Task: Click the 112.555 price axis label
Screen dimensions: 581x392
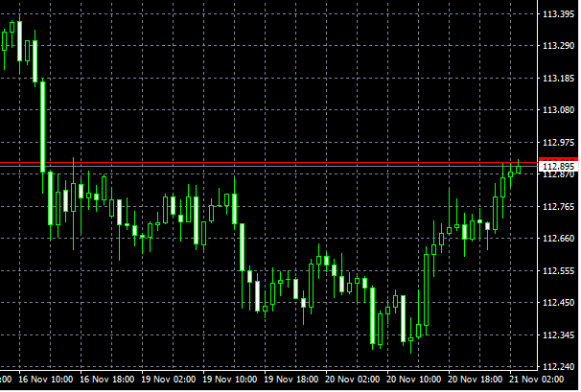Action: pos(558,270)
